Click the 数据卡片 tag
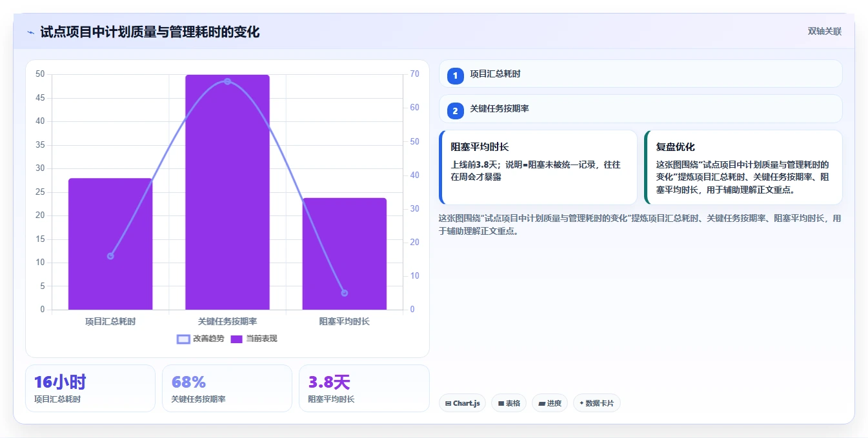The height and width of the screenshot is (438, 868). coord(596,403)
